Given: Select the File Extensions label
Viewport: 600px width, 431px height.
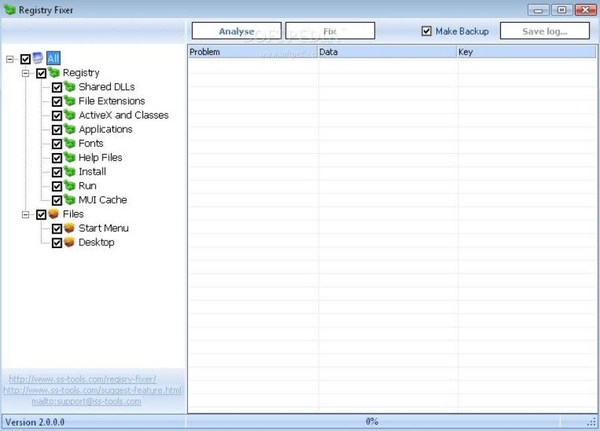Looking at the screenshot, I should [112, 101].
